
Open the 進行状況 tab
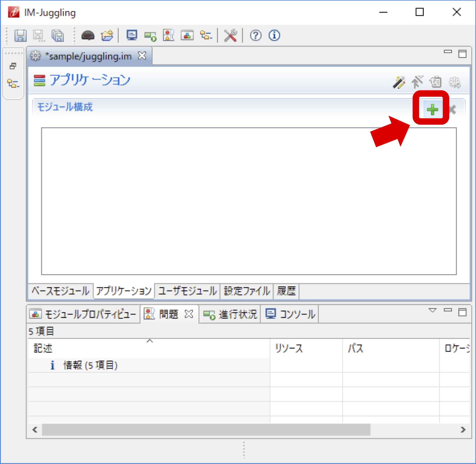click(x=230, y=314)
